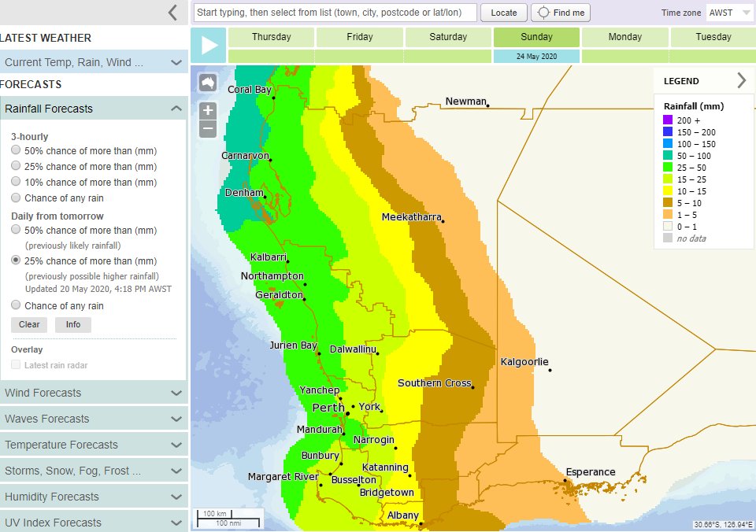The height and width of the screenshot is (532, 756).
Task: Click the Find me location button
Action: 561,13
